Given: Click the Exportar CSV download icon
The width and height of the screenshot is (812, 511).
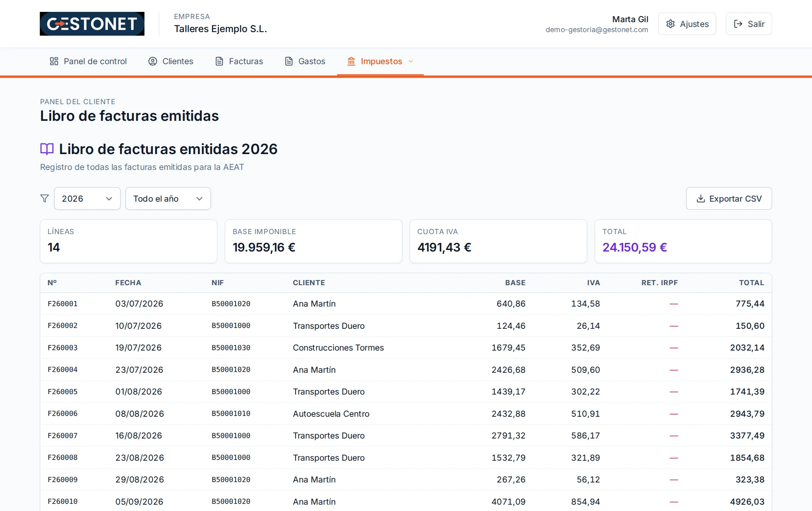Looking at the screenshot, I should [701, 198].
